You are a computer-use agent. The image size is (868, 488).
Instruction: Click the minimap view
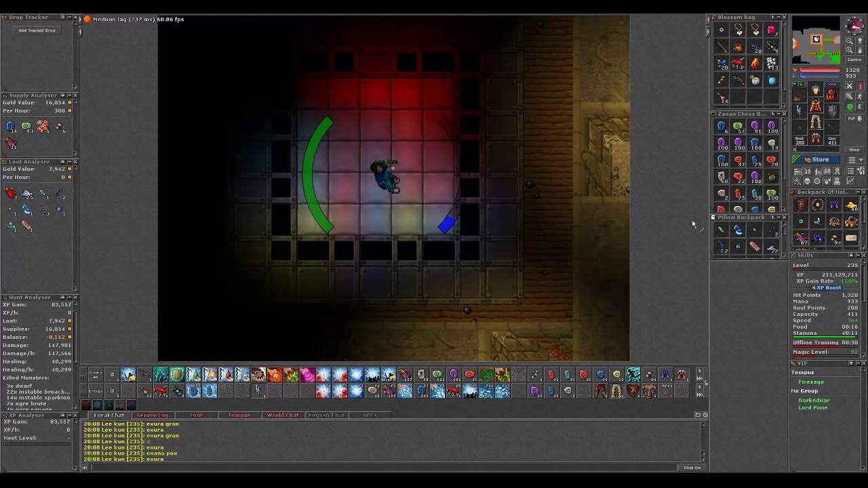point(816,40)
